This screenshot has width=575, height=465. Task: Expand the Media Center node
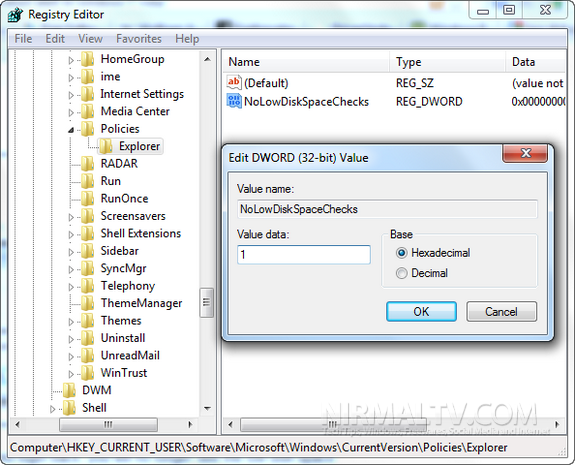point(71,113)
